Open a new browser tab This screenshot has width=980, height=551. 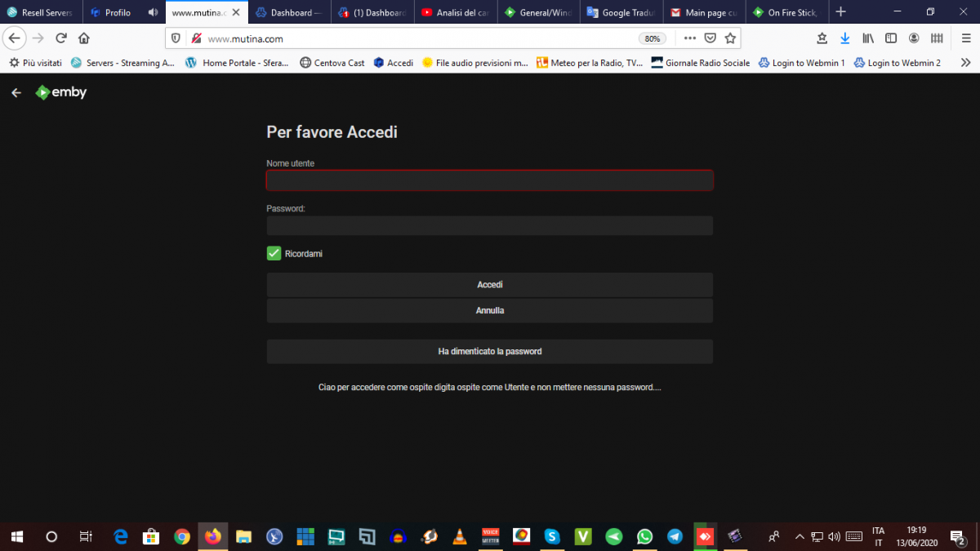(x=840, y=12)
